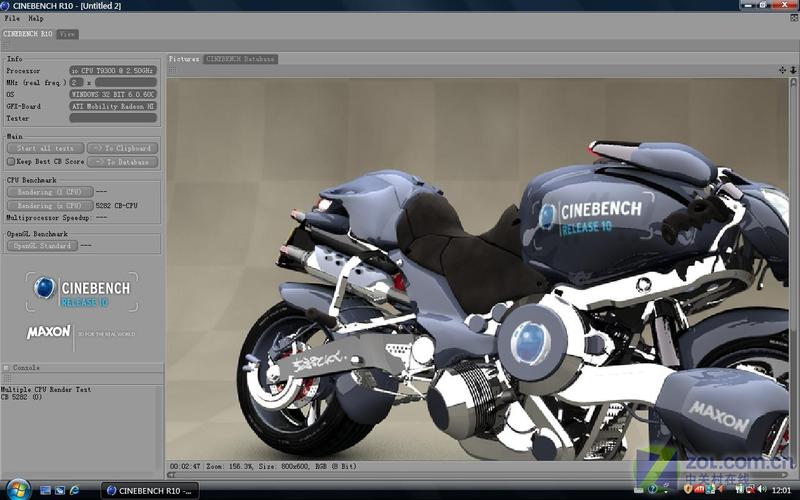Click the render time and zoom status text
The image size is (800, 500).
[263, 466]
